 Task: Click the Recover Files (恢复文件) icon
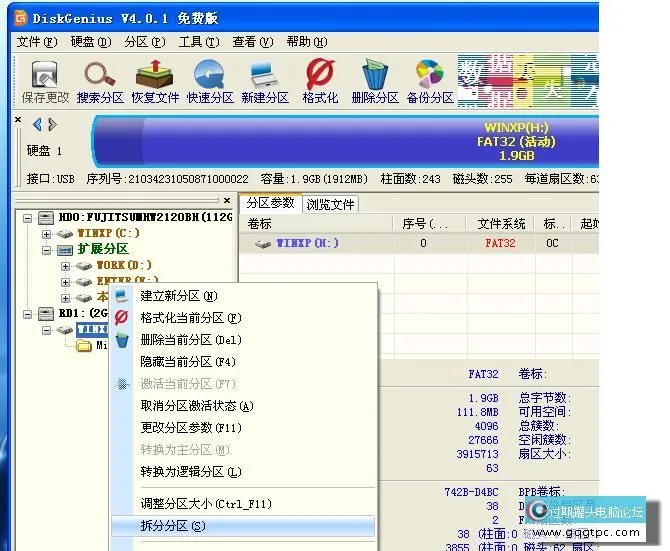pos(155,74)
